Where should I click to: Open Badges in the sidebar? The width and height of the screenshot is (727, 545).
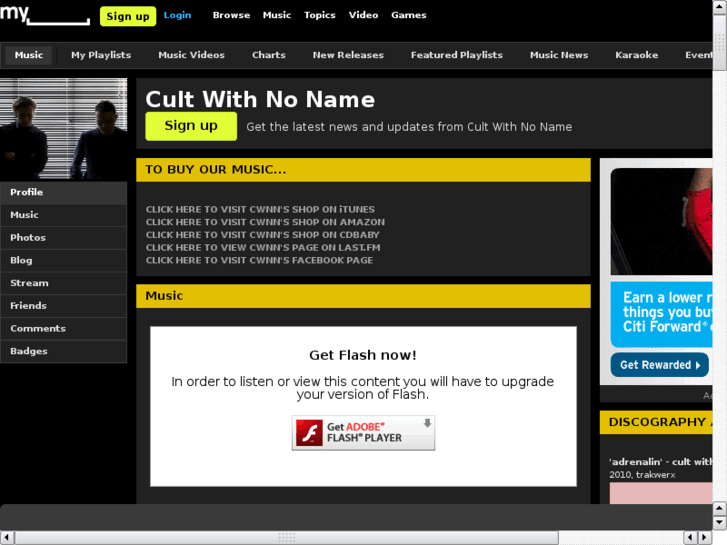pyautogui.click(x=64, y=352)
